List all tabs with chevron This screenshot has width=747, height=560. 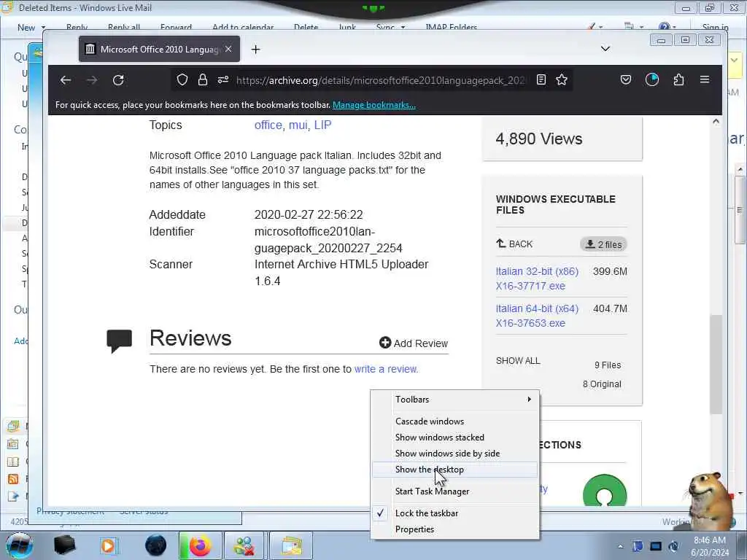[x=605, y=49]
